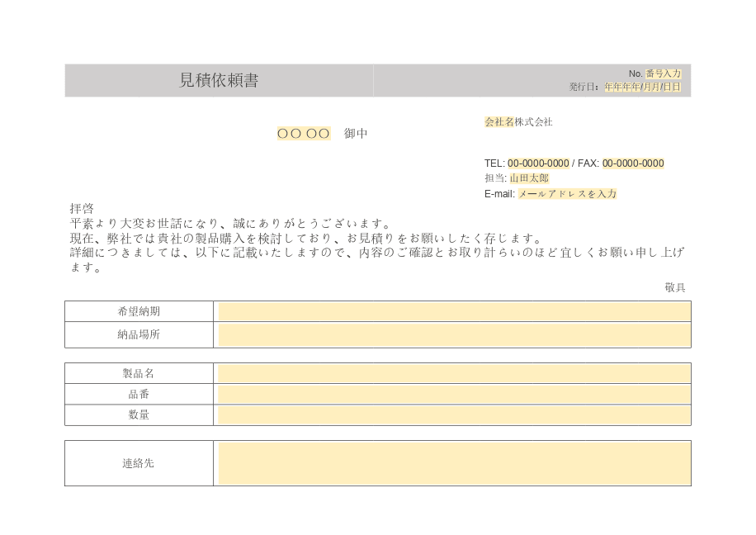Click the 製品名 entry cell
This screenshot has height=535, width=756.
tap(452, 372)
